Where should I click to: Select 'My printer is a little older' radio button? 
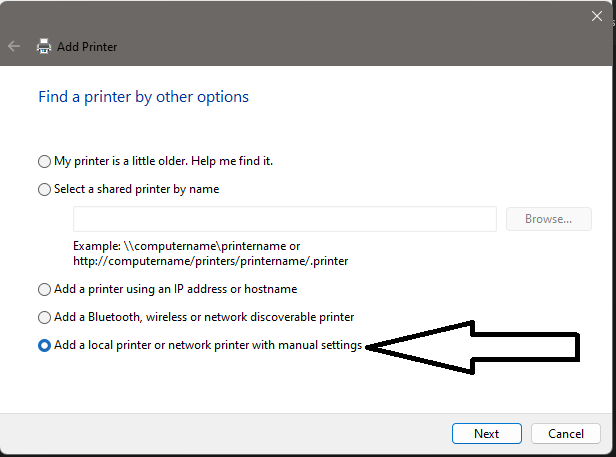click(44, 161)
